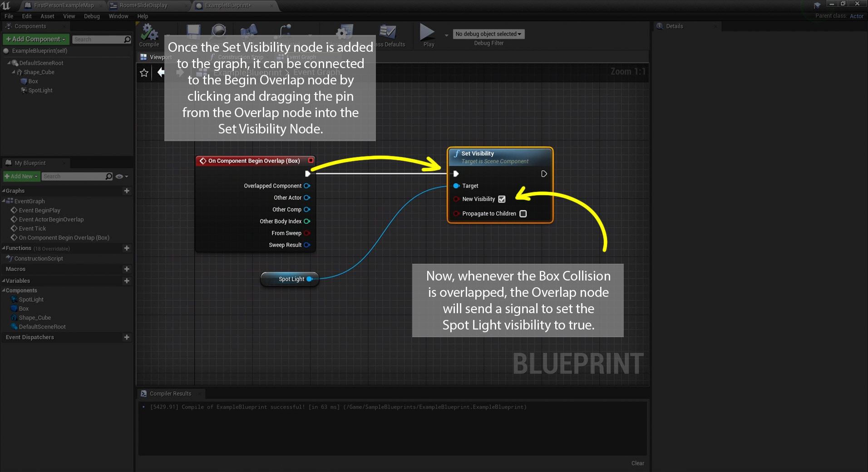Select SpotLight variable under Components

pyautogui.click(x=31, y=299)
